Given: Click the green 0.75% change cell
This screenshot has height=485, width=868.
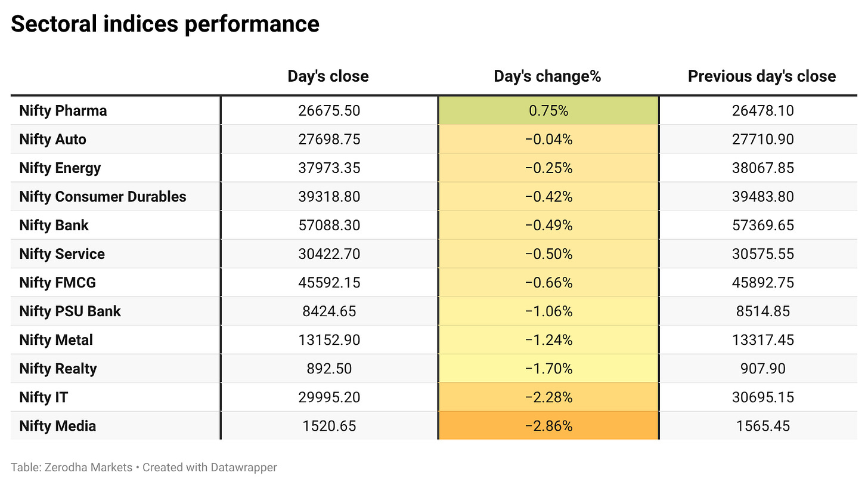Looking at the screenshot, I should 548,110.
